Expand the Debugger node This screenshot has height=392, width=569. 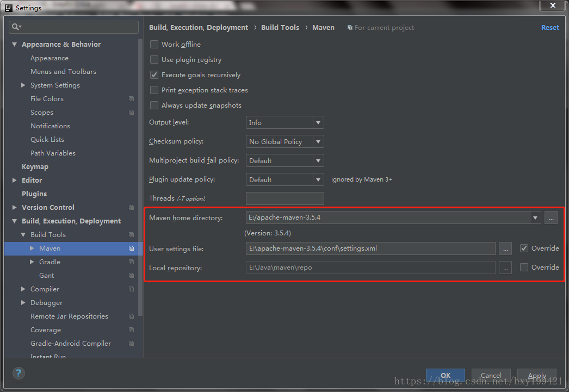(x=23, y=303)
